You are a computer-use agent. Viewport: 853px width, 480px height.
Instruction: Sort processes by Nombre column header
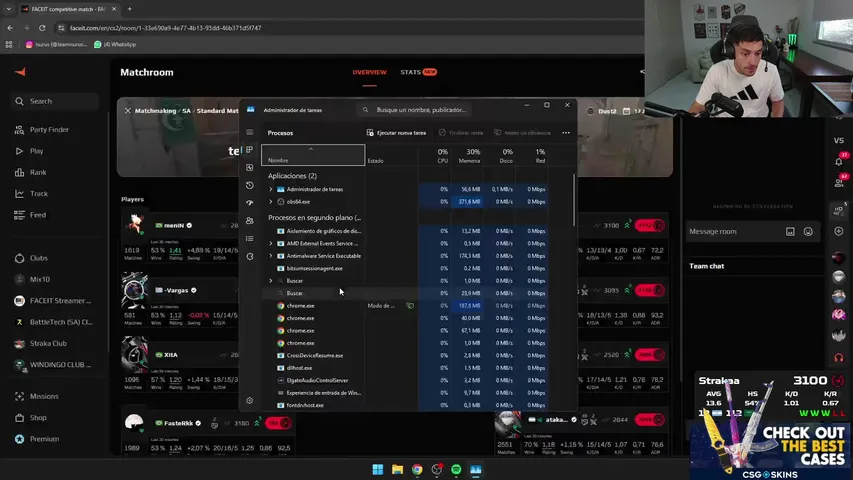click(x=313, y=155)
